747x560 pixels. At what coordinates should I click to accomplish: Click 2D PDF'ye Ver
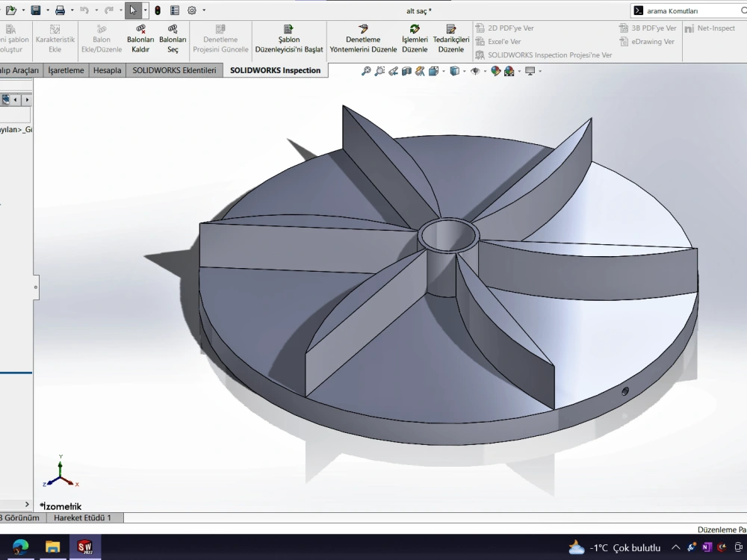click(505, 28)
